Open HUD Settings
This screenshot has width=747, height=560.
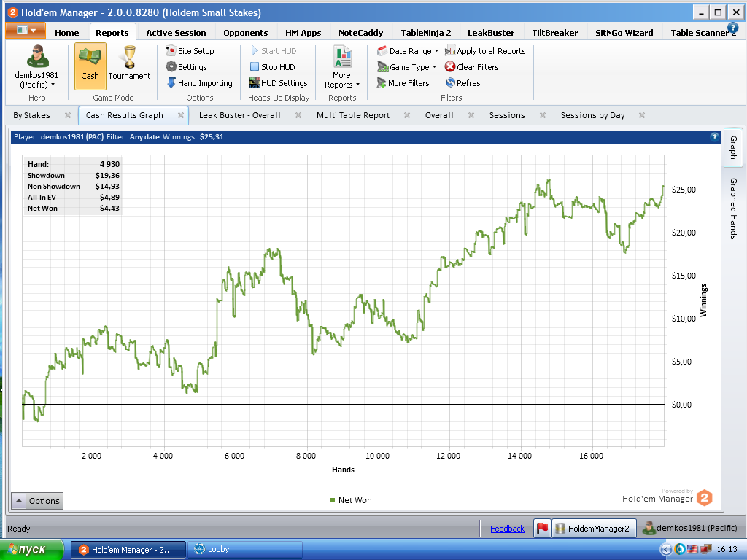click(278, 83)
